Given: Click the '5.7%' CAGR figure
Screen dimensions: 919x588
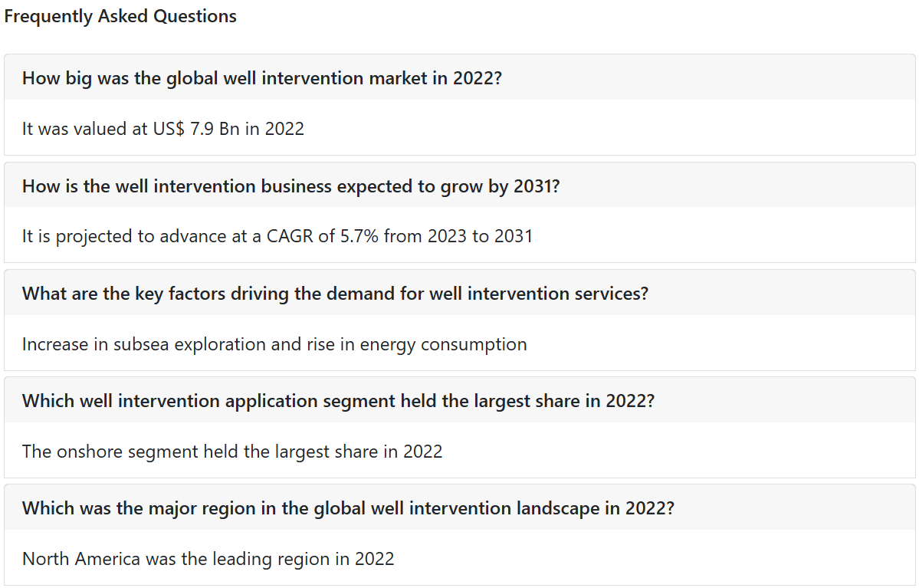Looking at the screenshot, I should (359, 236).
